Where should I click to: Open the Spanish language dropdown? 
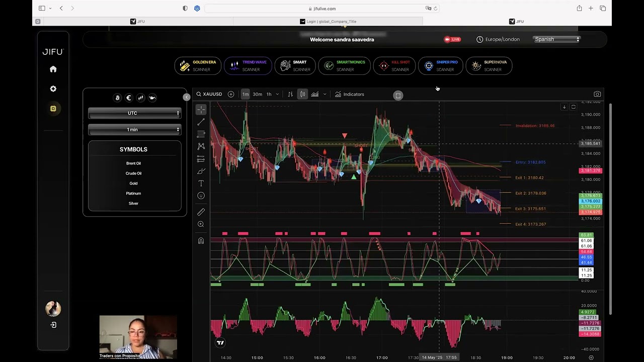(x=557, y=39)
